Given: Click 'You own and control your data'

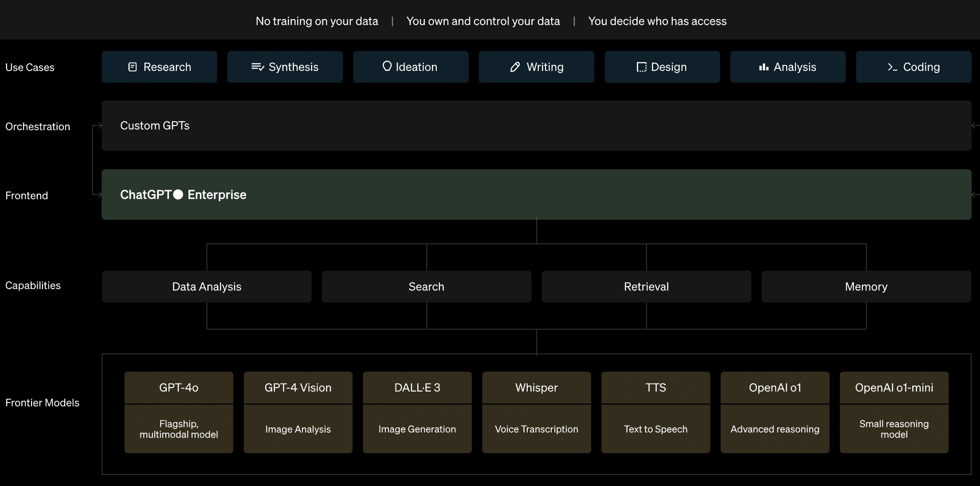Looking at the screenshot, I should coord(483,21).
